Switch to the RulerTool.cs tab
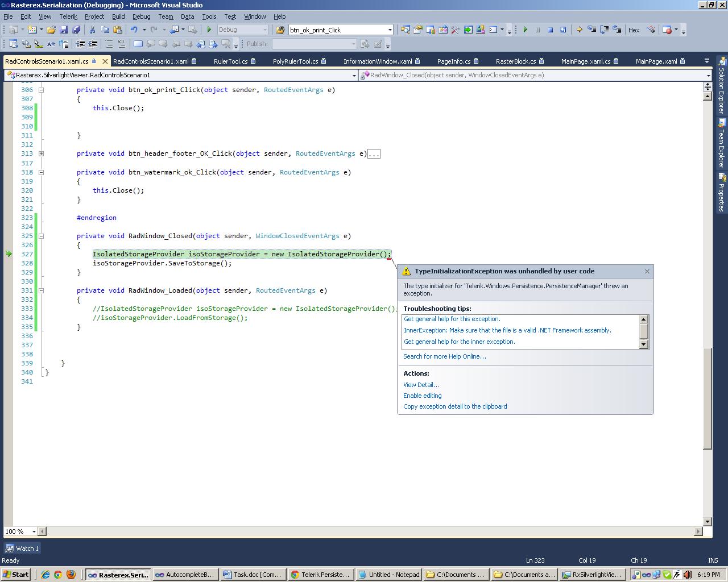 tap(230, 61)
